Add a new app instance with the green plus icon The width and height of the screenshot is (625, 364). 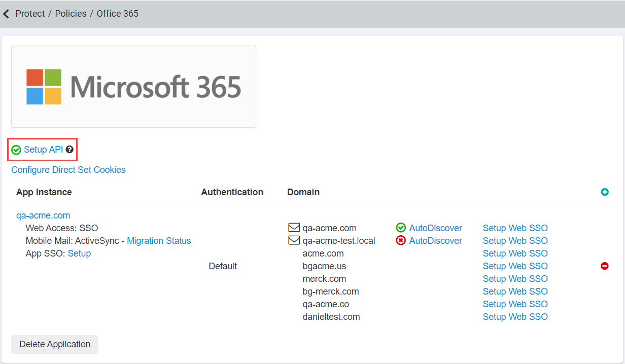click(605, 192)
